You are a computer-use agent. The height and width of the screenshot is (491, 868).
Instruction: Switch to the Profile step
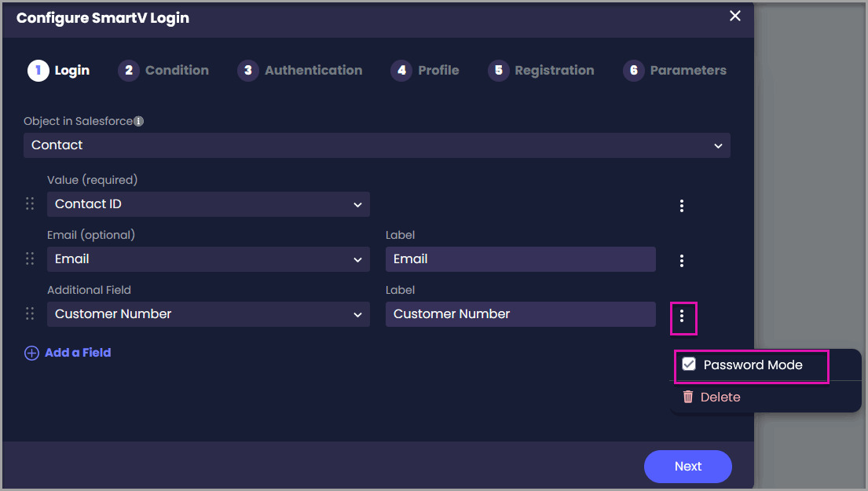pos(425,70)
